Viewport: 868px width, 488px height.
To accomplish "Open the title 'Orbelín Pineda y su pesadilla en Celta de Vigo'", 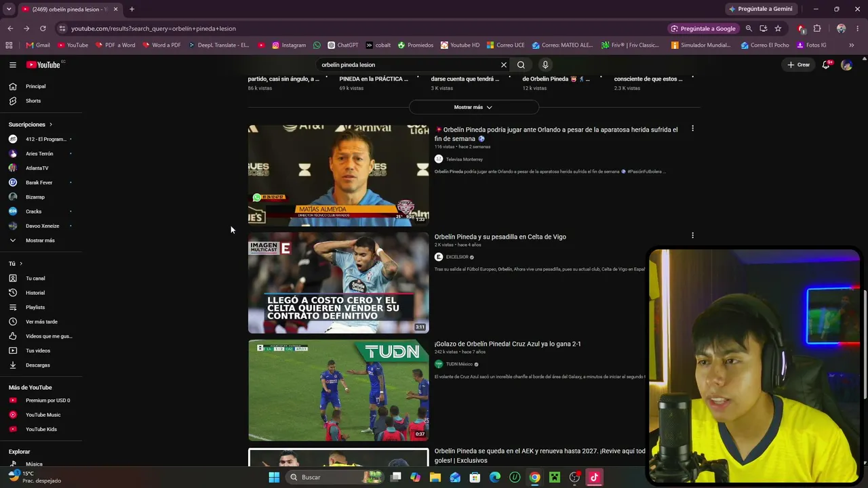I will click(500, 237).
